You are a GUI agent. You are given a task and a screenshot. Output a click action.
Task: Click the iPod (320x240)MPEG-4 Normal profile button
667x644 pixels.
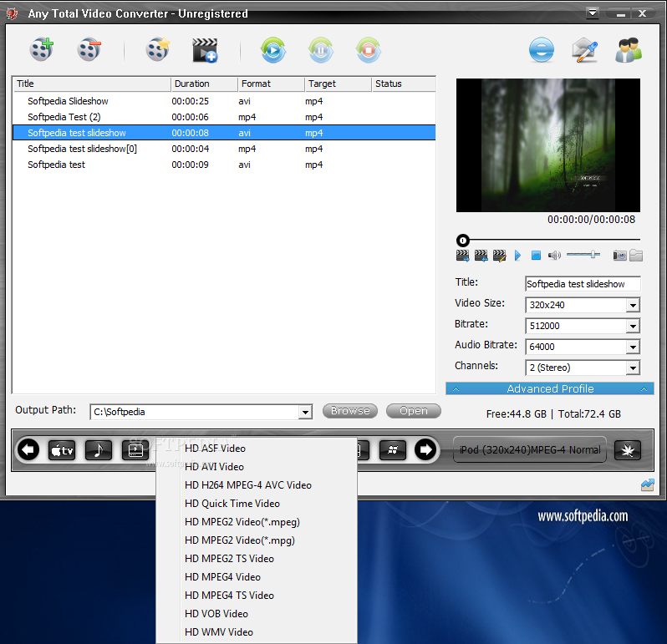pos(530,449)
